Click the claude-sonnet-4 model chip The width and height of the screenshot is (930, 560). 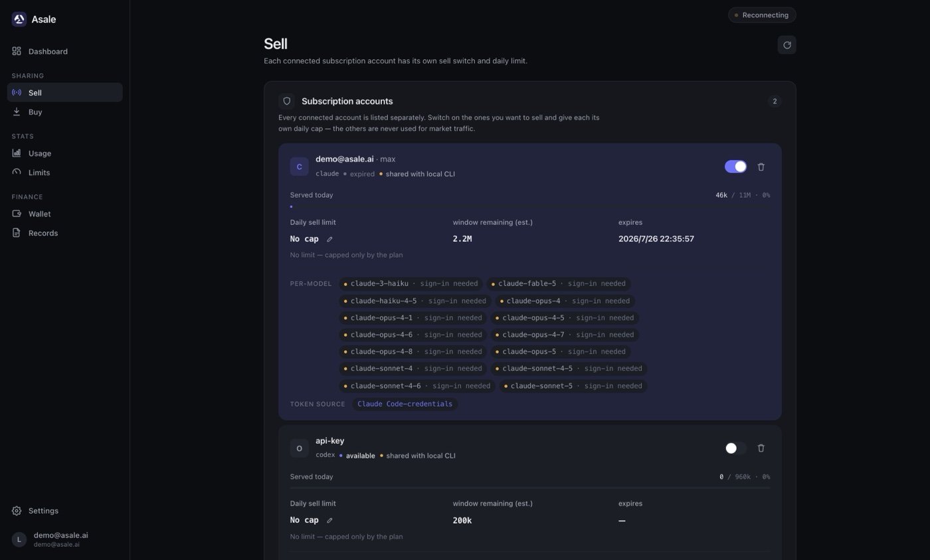(x=413, y=369)
